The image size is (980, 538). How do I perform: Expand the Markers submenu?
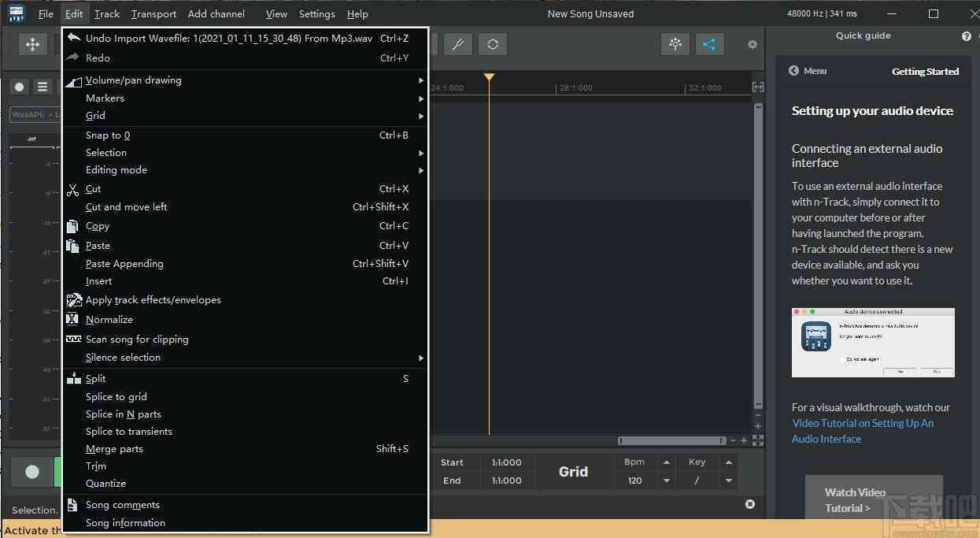[x=421, y=98]
